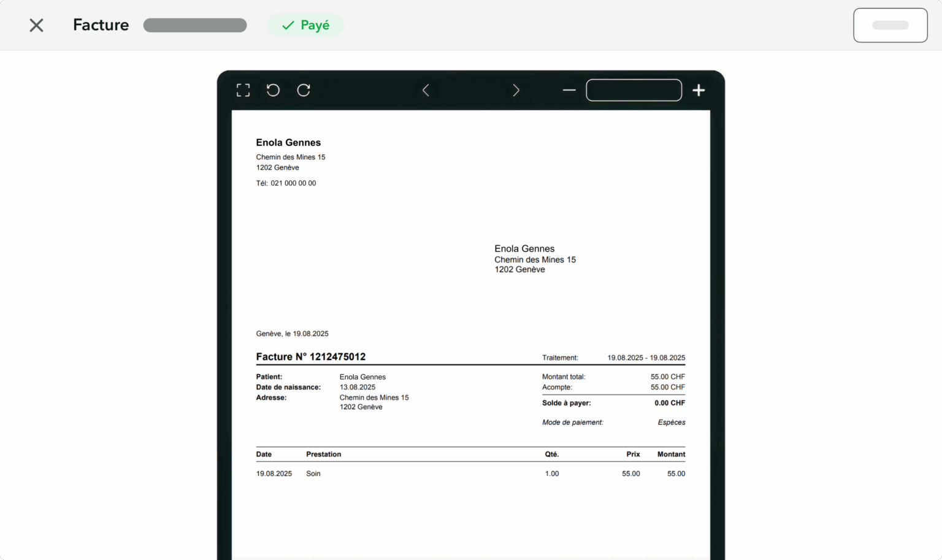
Task: Click the zoom level input field
Action: pos(634,90)
